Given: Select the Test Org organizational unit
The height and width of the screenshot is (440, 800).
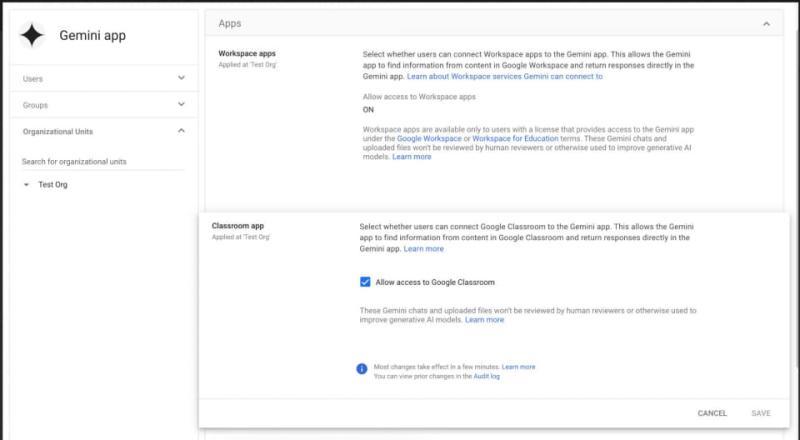Looking at the screenshot, I should [53, 185].
